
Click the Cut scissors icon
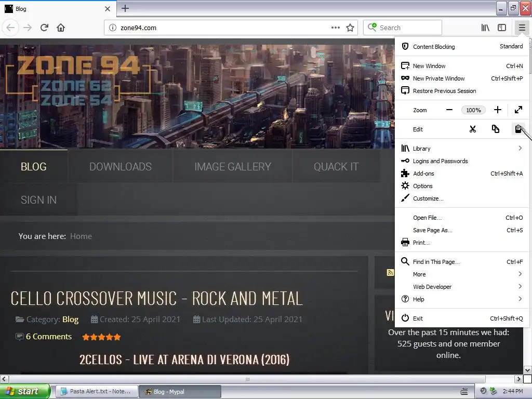tap(473, 129)
